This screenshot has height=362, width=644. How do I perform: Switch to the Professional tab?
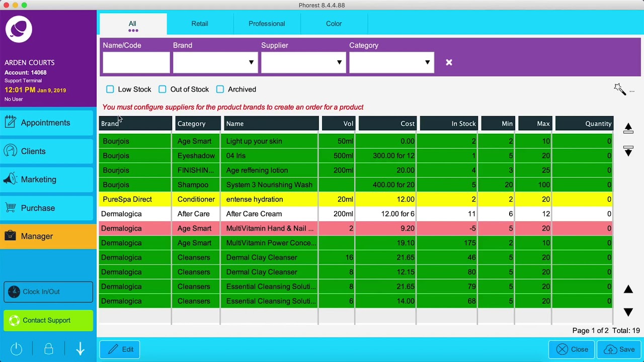pyautogui.click(x=267, y=24)
